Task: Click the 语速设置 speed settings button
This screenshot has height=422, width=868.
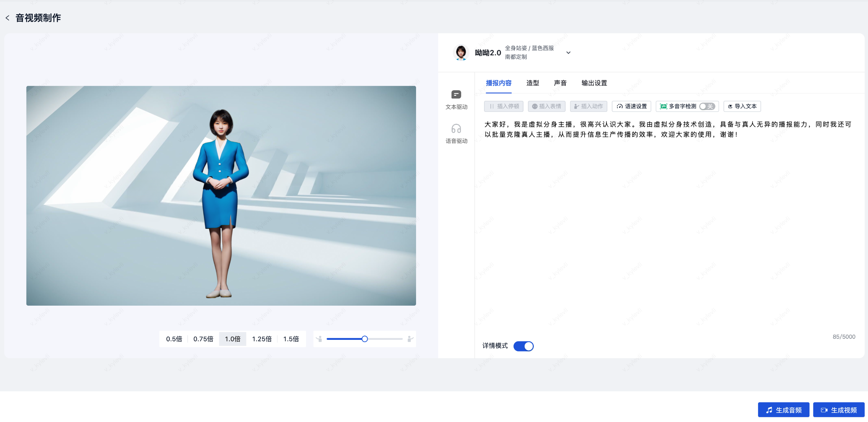Action: point(631,106)
